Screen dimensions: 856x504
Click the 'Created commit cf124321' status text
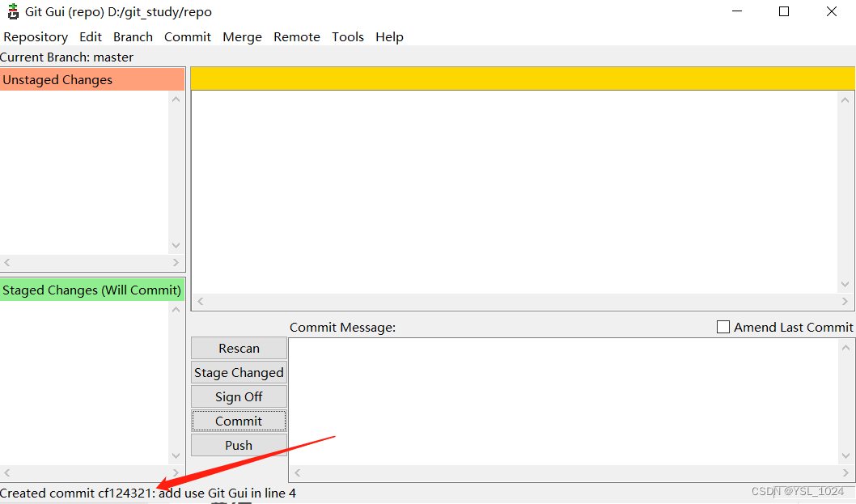[148, 493]
